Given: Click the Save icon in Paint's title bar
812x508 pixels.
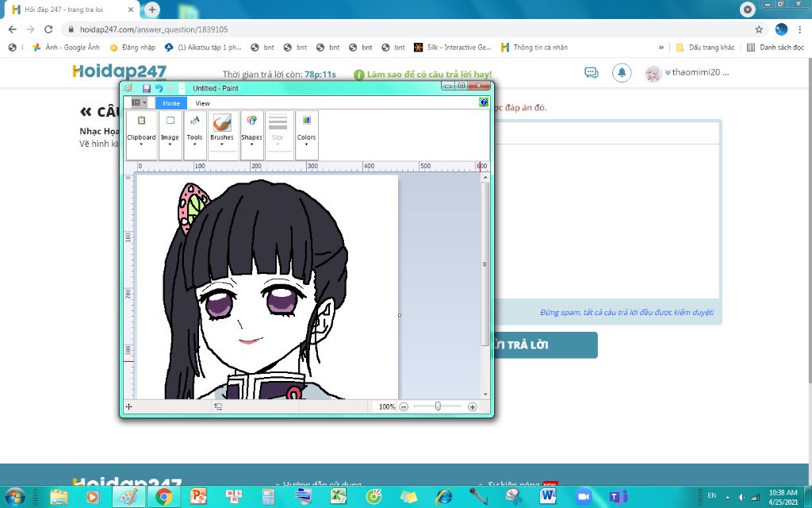Looking at the screenshot, I should click(147, 88).
